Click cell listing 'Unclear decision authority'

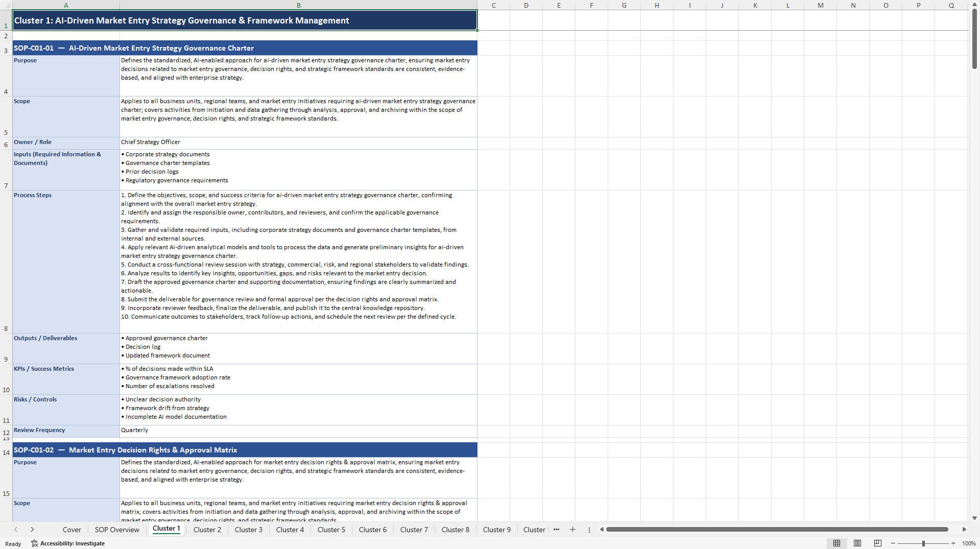point(298,410)
